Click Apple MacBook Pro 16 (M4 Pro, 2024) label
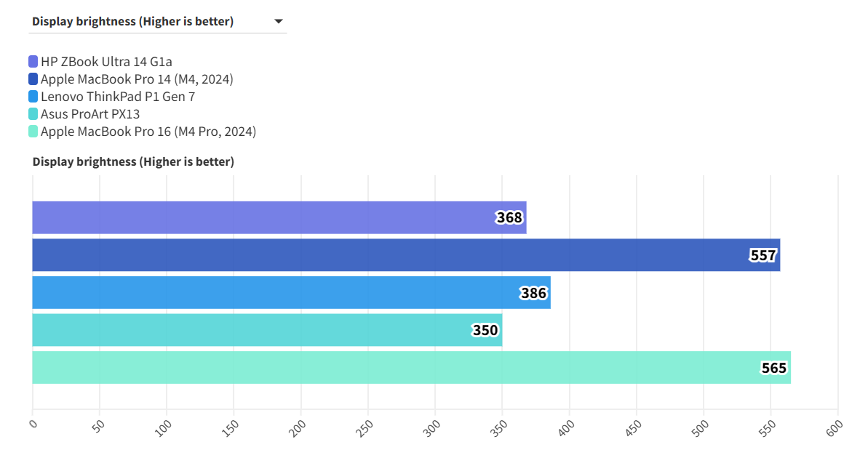 [x=148, y=132]
